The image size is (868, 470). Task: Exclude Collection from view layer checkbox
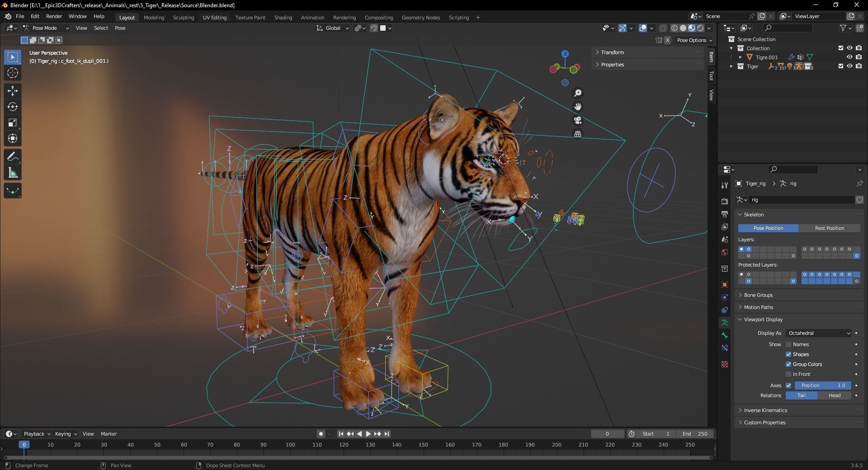[x=841, y=48]
